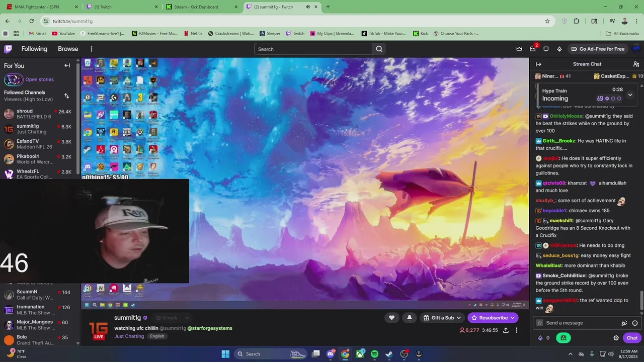Open the chat community users list icon

coord(636,64)
